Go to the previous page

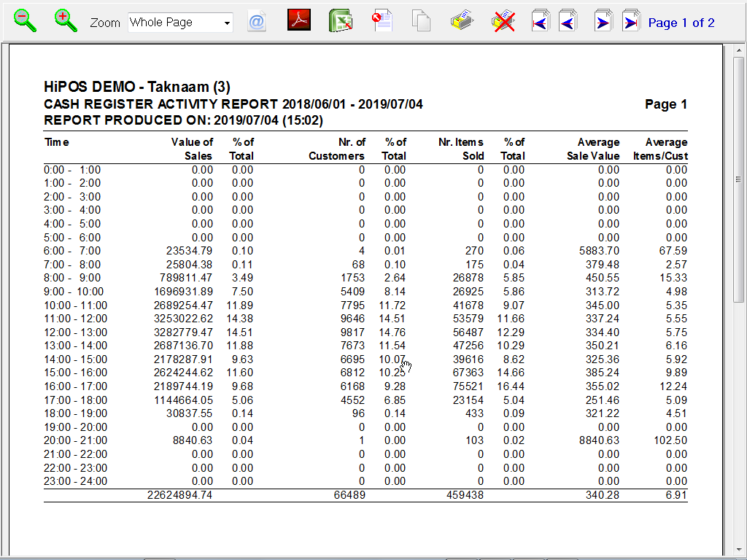pos(568,21)
